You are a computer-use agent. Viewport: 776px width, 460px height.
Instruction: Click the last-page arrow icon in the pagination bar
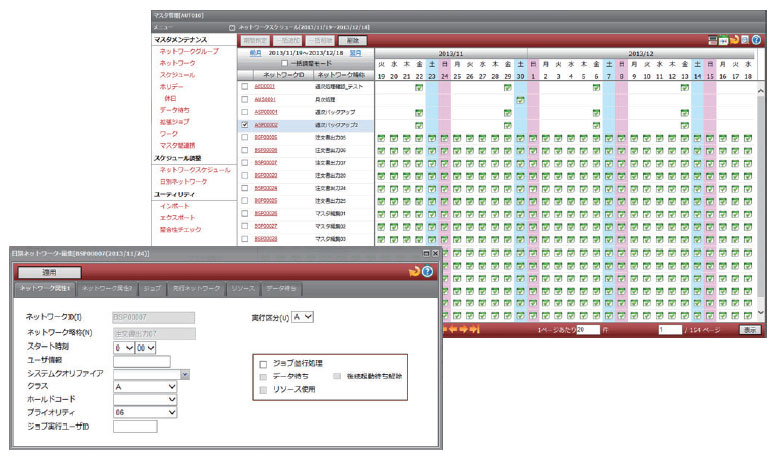(474, 328)
